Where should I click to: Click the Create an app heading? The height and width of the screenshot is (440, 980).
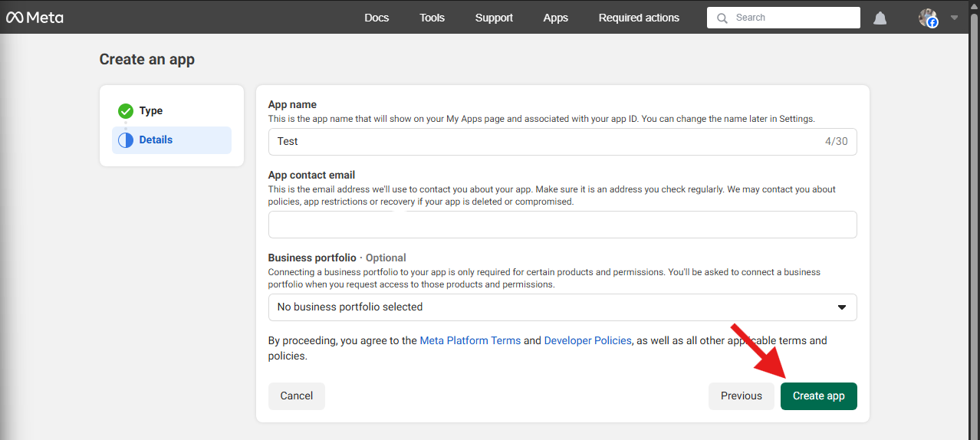click(x=147, y=59)
